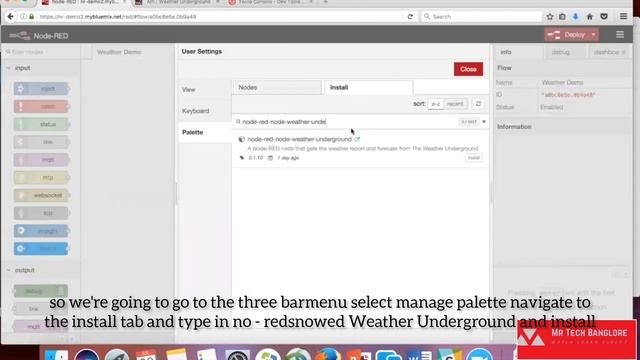Select the mqtt input node
Image resolution: width=640 pixels, height=360 pixels.
(41, 160)
